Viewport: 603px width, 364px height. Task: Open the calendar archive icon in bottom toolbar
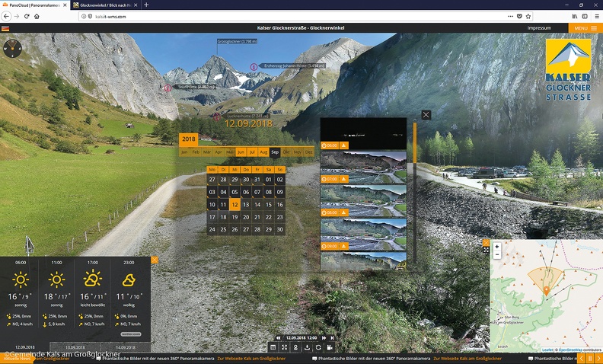[273, 347]
